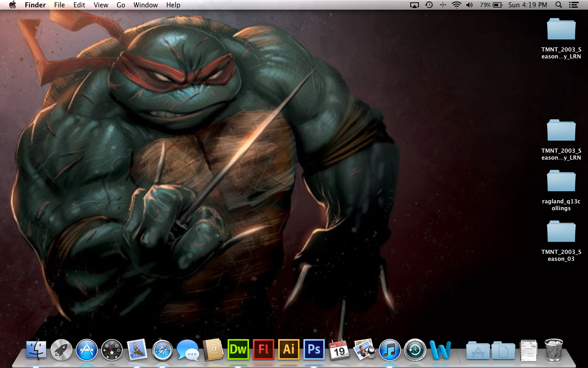
Task: Open the Edit menu
Action: 79,5
